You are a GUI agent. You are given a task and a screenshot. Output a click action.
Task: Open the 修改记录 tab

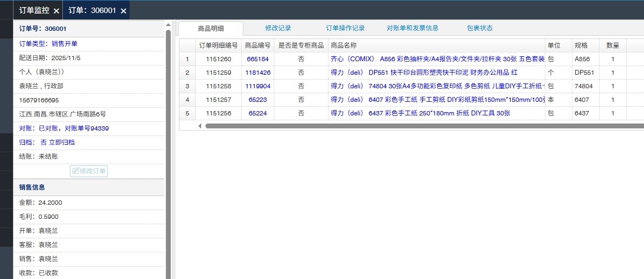coord(278,28)
